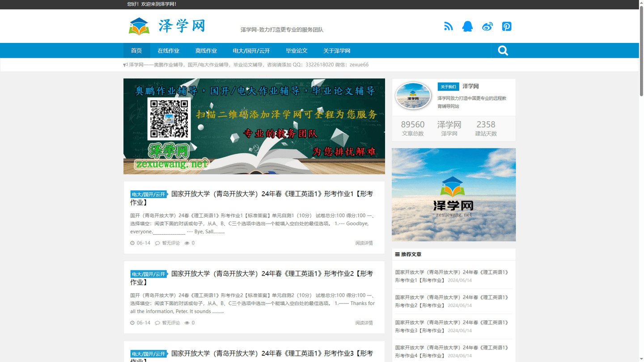Click category tag on 形考作业2 post
Image resolution: width=644 pixels, height=362 pixels.
[x=148, y=274]
